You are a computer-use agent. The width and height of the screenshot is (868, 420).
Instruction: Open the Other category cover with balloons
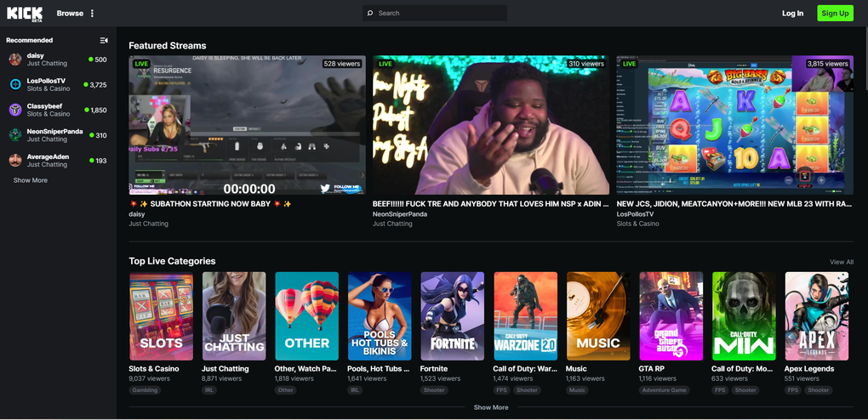tap(306, 316)
